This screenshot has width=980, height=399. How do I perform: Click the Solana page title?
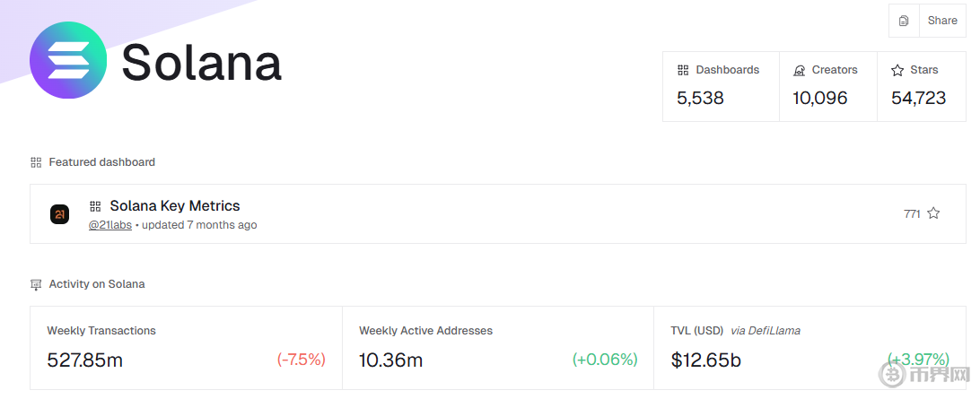tap(201, 61)
